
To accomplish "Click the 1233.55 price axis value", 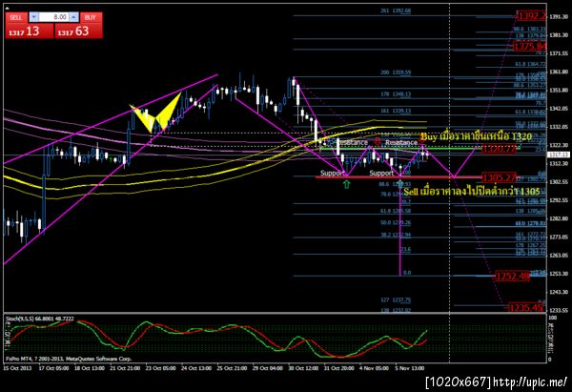I will click(x=559, y=310).
